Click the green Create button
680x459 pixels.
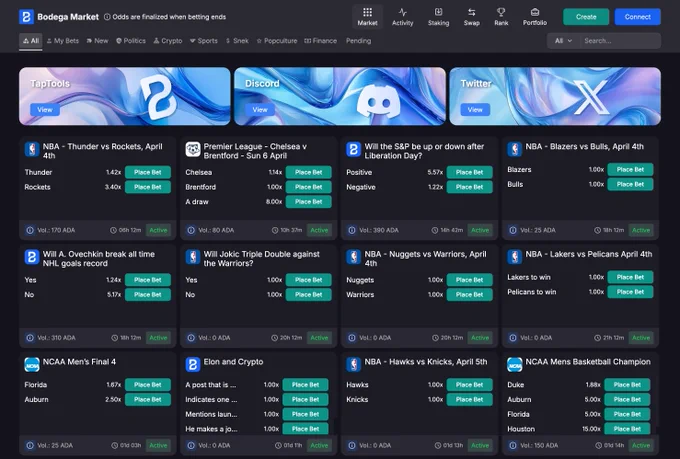click(x=586, y=17)
